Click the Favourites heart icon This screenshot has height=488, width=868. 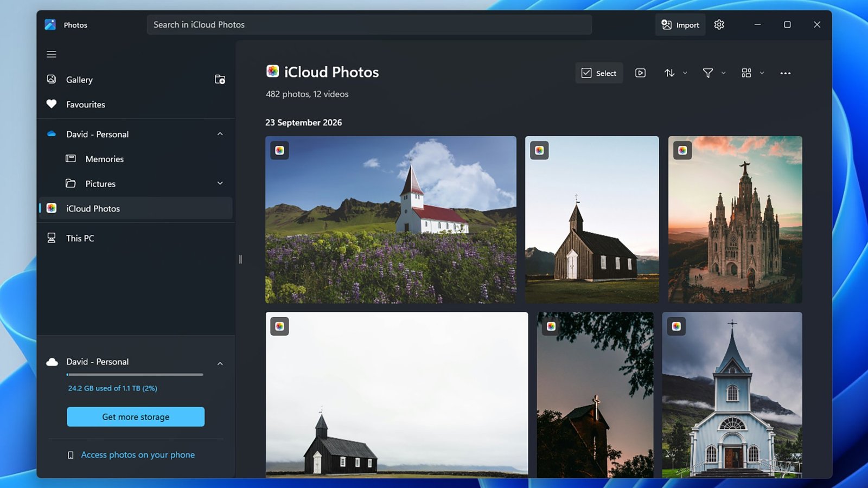[x=52, y=104]
